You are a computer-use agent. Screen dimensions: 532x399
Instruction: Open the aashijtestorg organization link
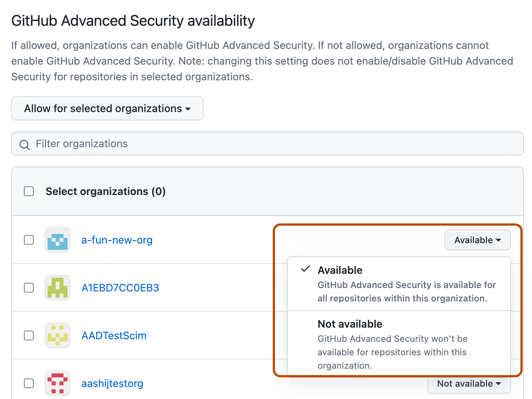[112, 383]
